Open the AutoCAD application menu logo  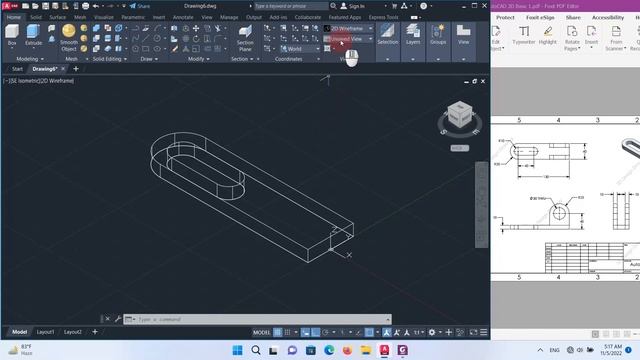click(10, 6)
